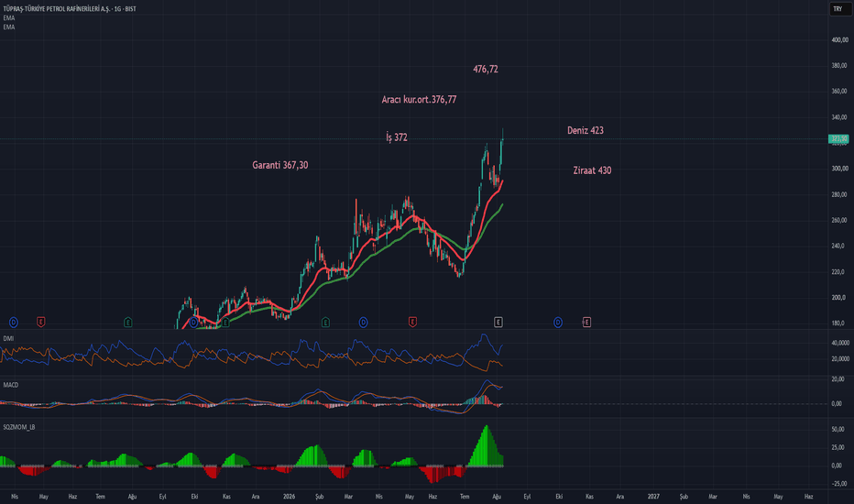Open the green earnings E marker at Kas 2025
This screenshot has width=854, height=504.
tap(225, 323)
